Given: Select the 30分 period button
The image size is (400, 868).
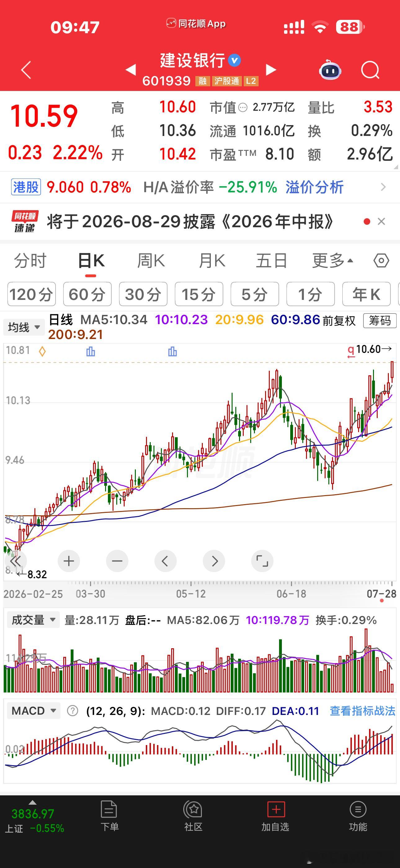Looking at the screenshot, I should tap(143, 294).
